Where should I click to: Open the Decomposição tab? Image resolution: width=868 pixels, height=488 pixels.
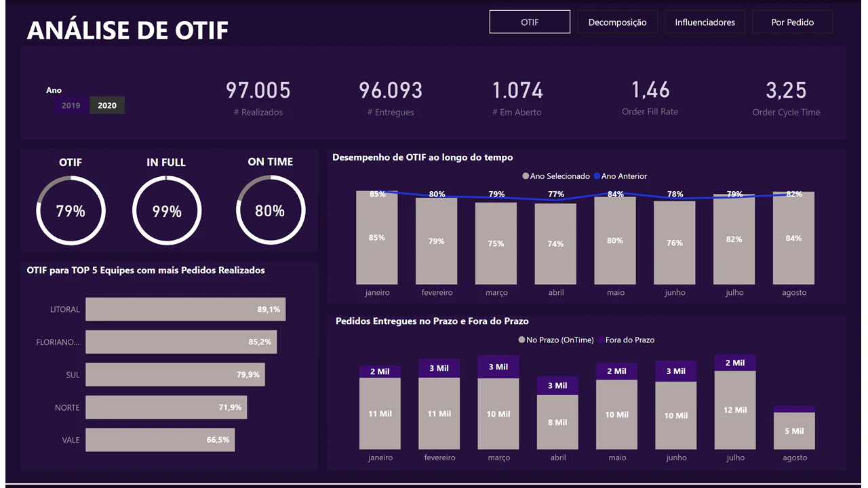click(x=617, y=22)
